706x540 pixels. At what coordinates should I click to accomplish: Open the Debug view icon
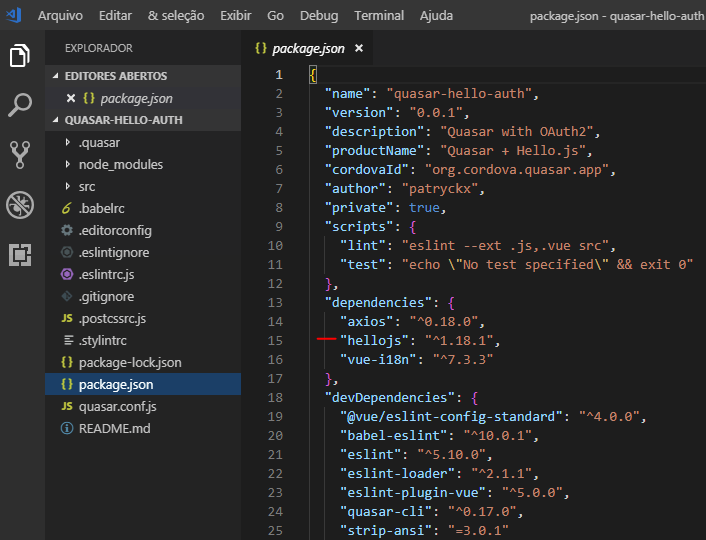point(20,205)
